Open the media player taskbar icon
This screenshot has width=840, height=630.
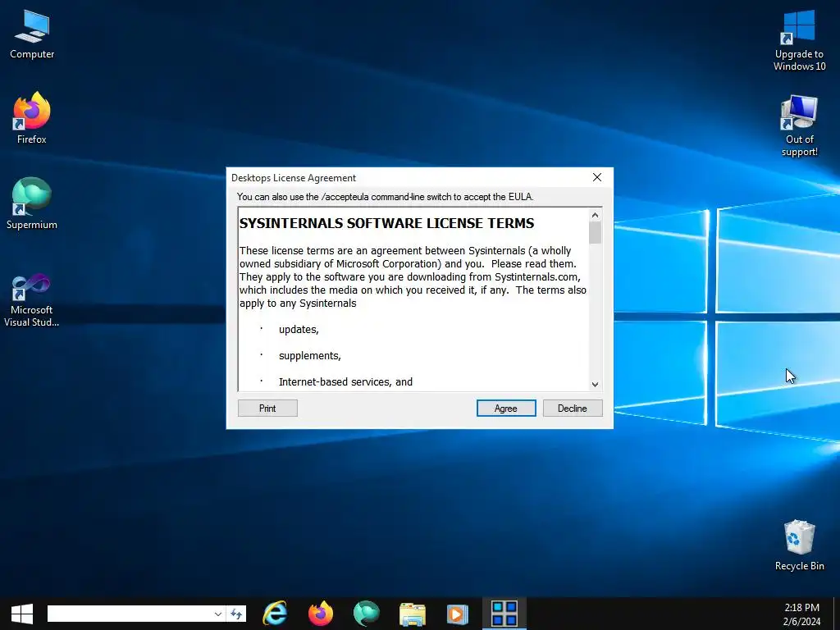tap(458, 614)
